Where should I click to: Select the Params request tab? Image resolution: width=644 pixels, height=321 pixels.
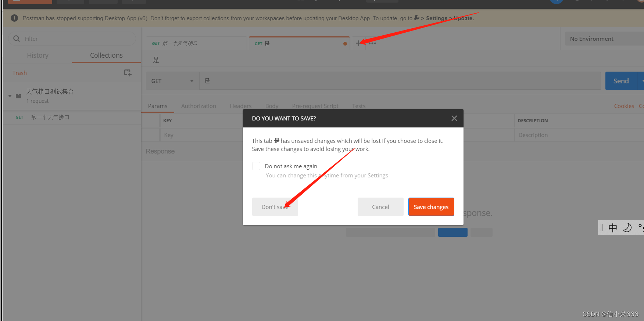[x=158, y=106]
